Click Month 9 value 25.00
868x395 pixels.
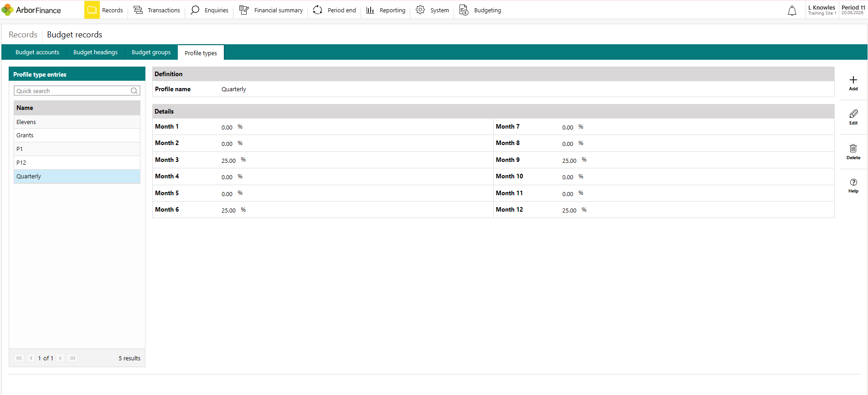click(569, 161)
